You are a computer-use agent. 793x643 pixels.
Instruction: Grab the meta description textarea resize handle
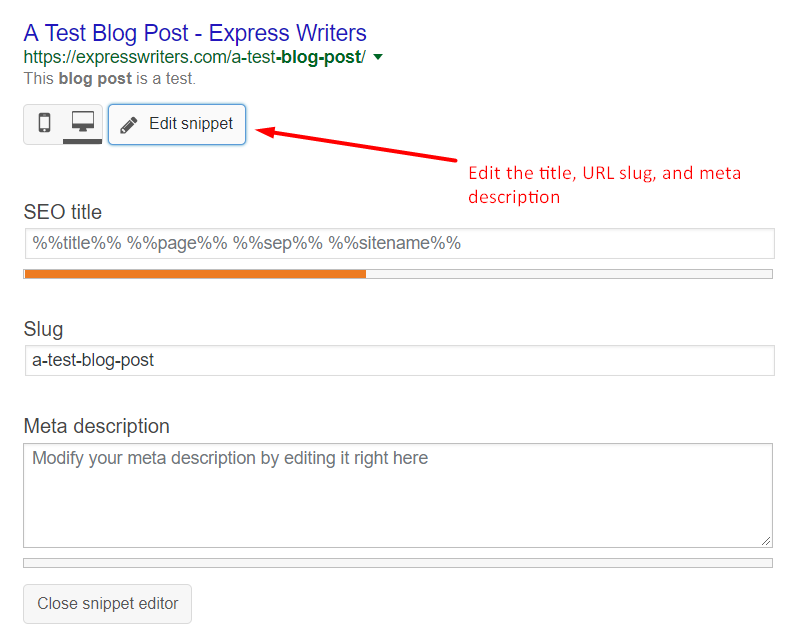point(766,541)
